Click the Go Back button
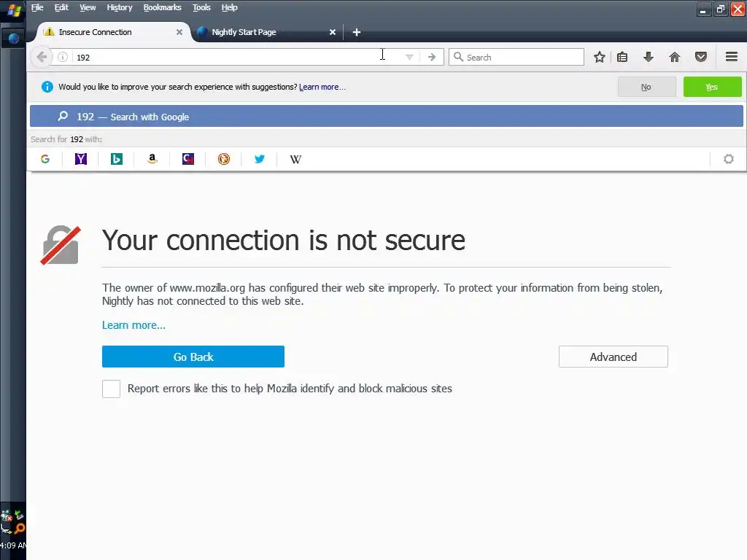 pyautogui.click(x=193, y=357)
